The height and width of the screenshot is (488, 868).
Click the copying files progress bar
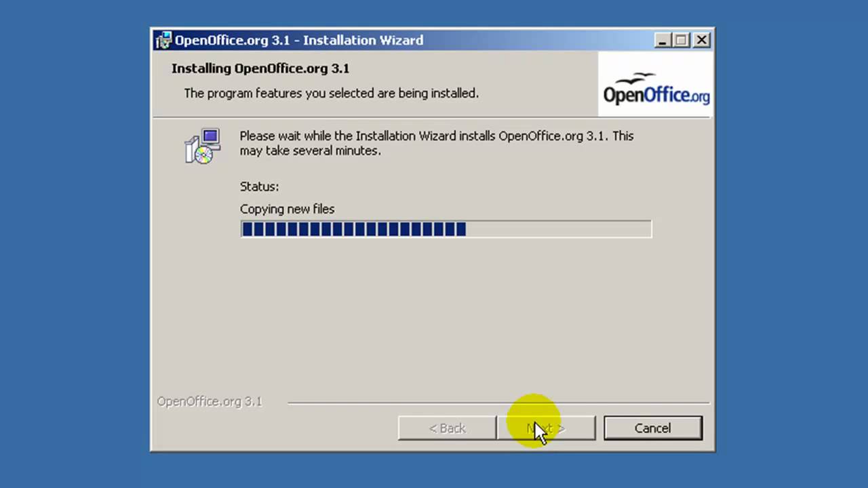[x=446, y=229]
